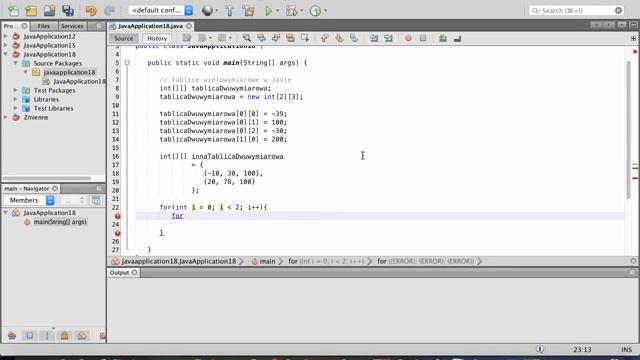640x360 pixels.
Task: Select the javaapplication18 package
Action: pos(69,72)
